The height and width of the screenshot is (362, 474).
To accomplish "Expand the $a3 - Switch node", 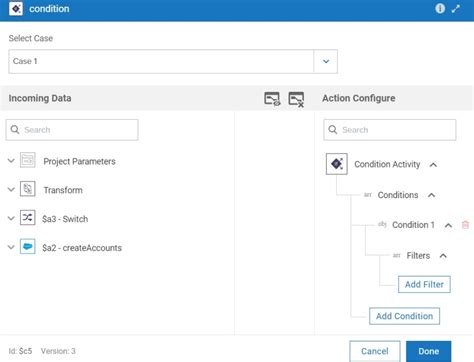I will pyautogui.click(x=11, y=218).
